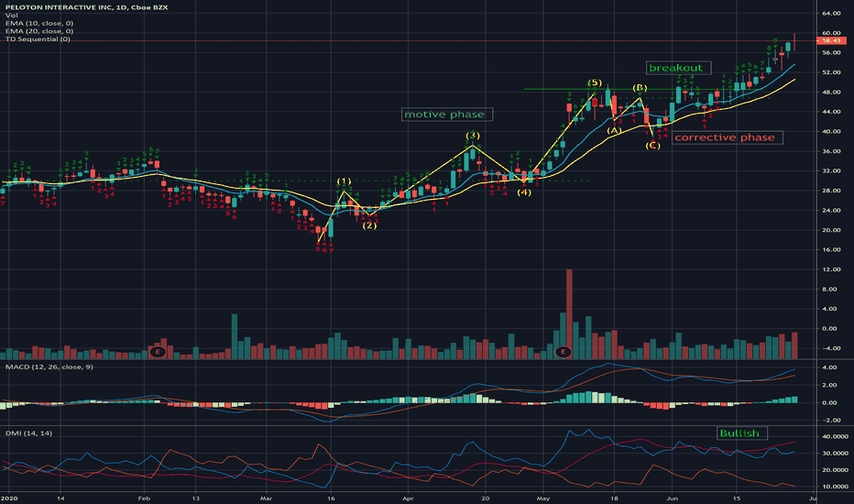The height and width of the screenshot is (504, 854).
Task: Select wave label (4)
Action: coord(524,192)
